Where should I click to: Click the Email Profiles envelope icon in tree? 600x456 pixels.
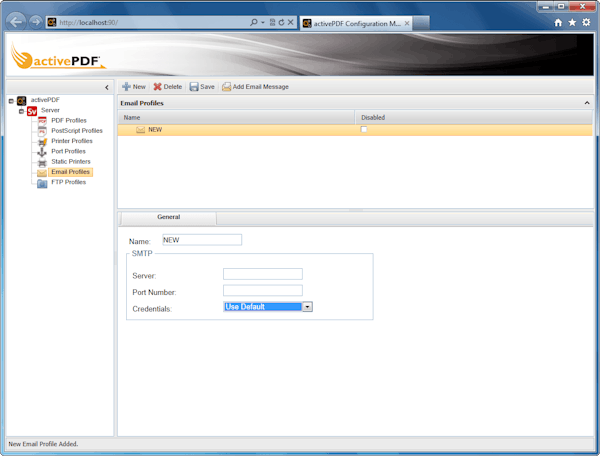42,173
